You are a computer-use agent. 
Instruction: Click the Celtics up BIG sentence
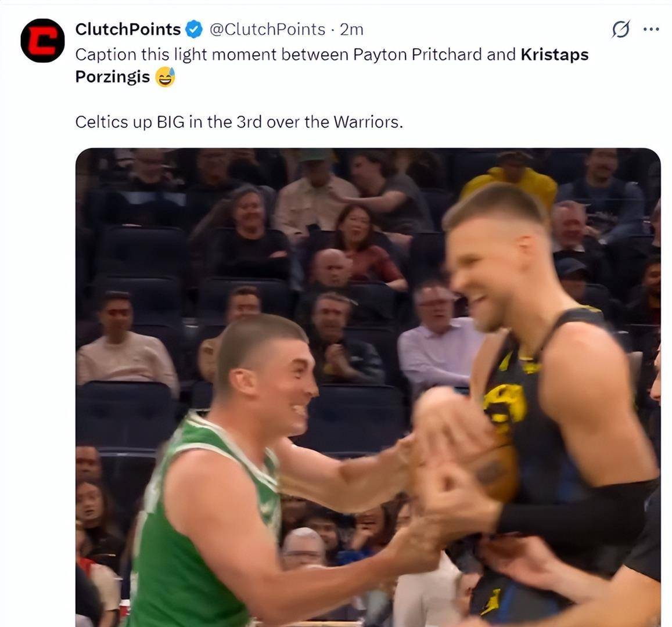click(x=239, y=122)
